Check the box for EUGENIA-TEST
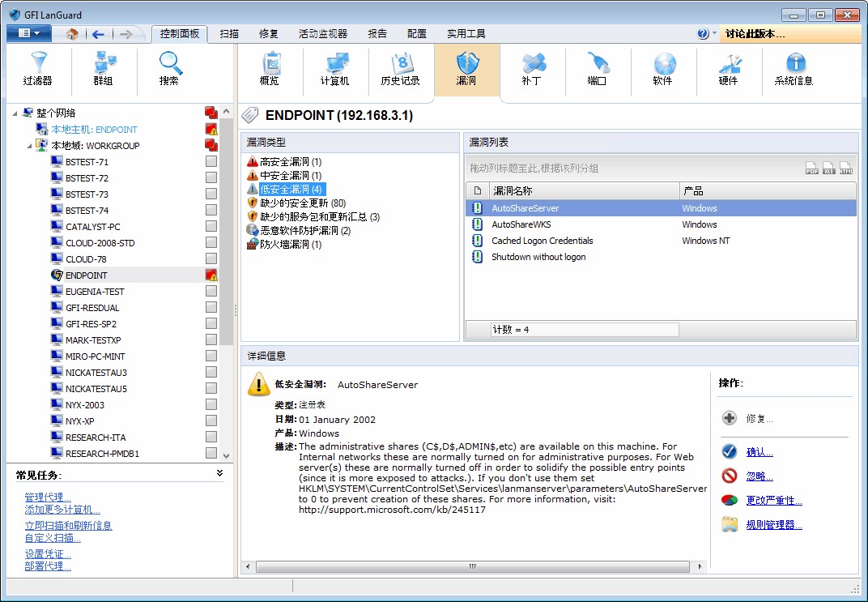This screenshot has width=868, height=602. click(211, 291)
